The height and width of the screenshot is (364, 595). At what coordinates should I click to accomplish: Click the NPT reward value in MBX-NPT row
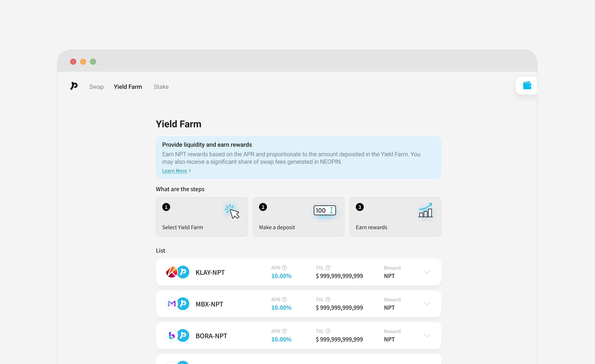[x=389, y=307]
